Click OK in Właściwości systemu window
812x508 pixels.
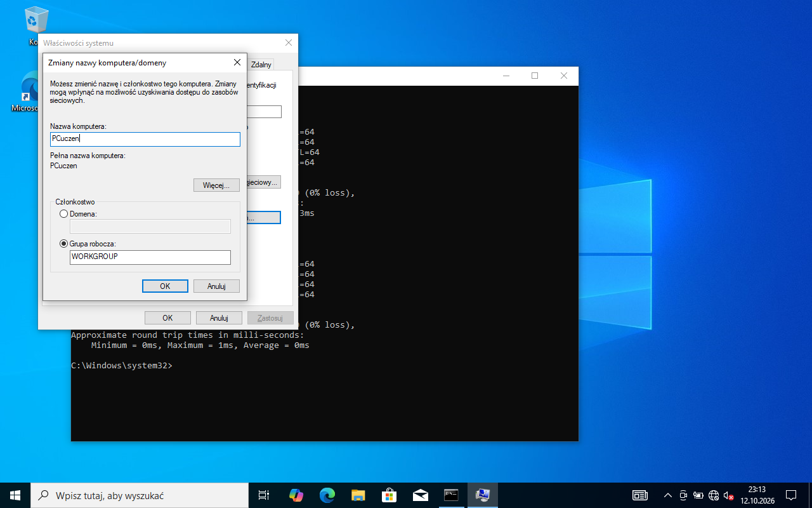pos(167,318)
